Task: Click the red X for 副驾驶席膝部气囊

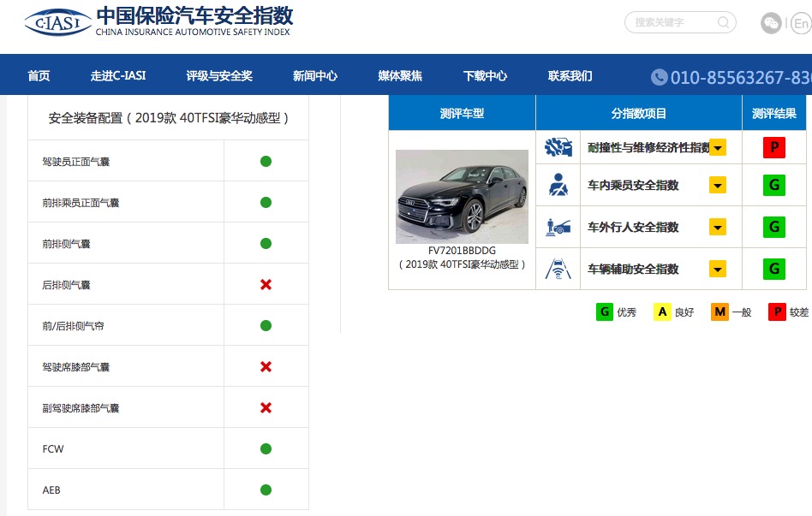Action: 266,408
